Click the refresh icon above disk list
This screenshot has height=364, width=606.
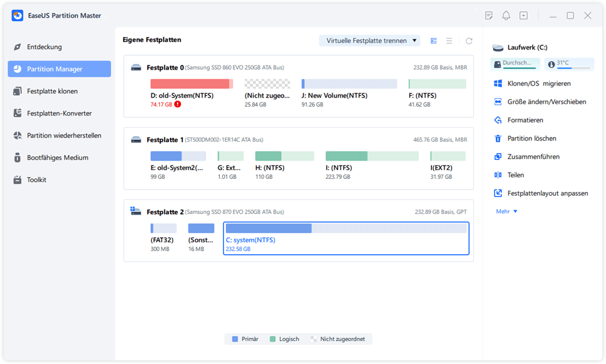tap(468, 41)
